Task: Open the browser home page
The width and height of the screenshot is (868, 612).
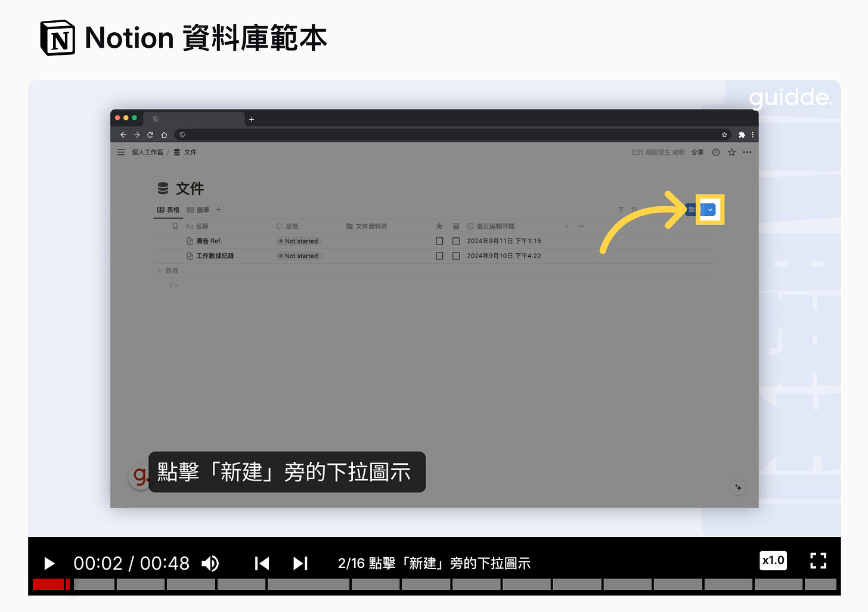Action: pos(164,135)
